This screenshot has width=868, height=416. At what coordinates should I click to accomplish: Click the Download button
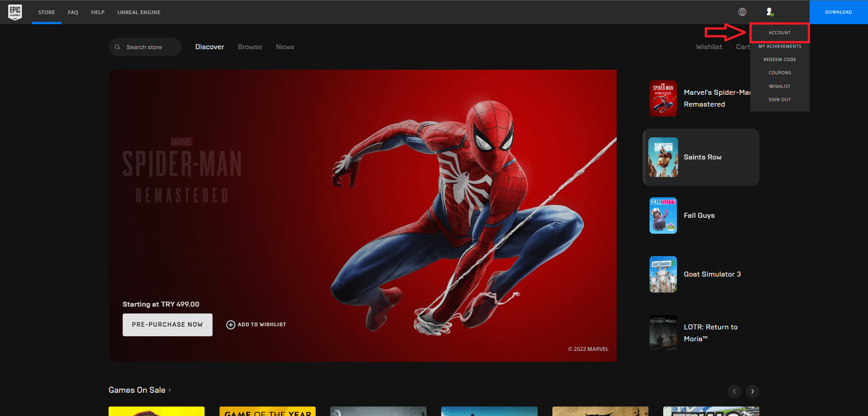(x=838, y=12)
